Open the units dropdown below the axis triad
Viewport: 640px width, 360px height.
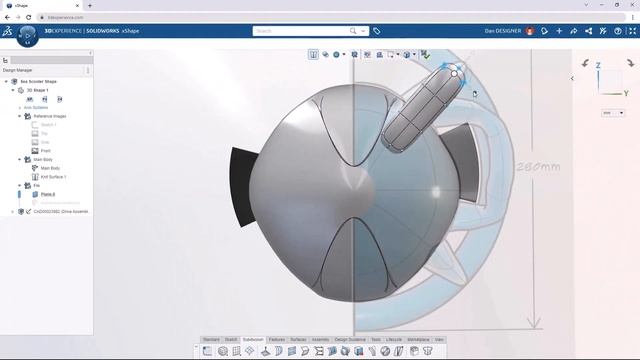point(613,113)
